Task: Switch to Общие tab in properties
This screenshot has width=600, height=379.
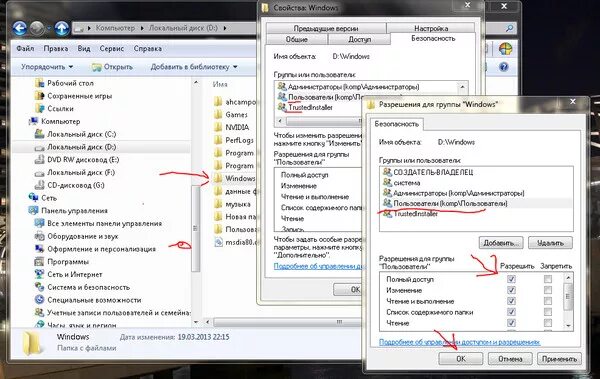Action: click(x=297, y=39)
